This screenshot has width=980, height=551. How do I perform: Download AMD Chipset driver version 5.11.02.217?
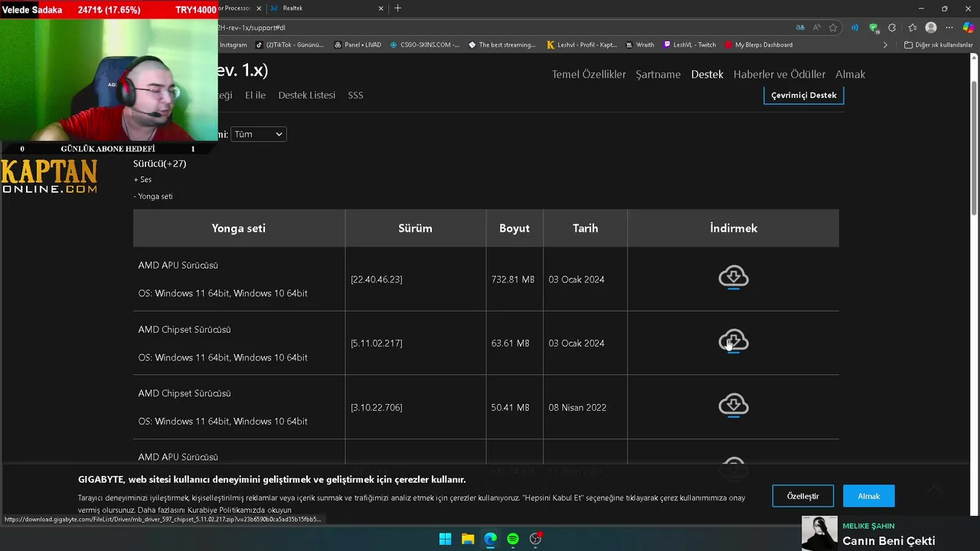click(x=733, y=341)
